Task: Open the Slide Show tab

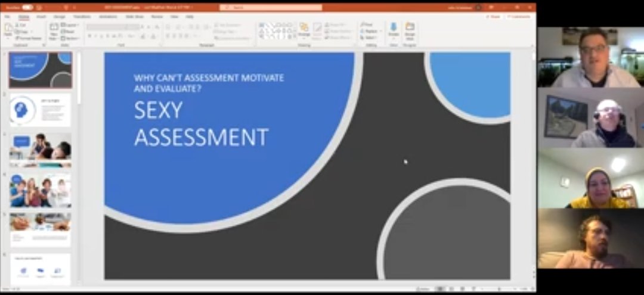Action: click(134, 17)
